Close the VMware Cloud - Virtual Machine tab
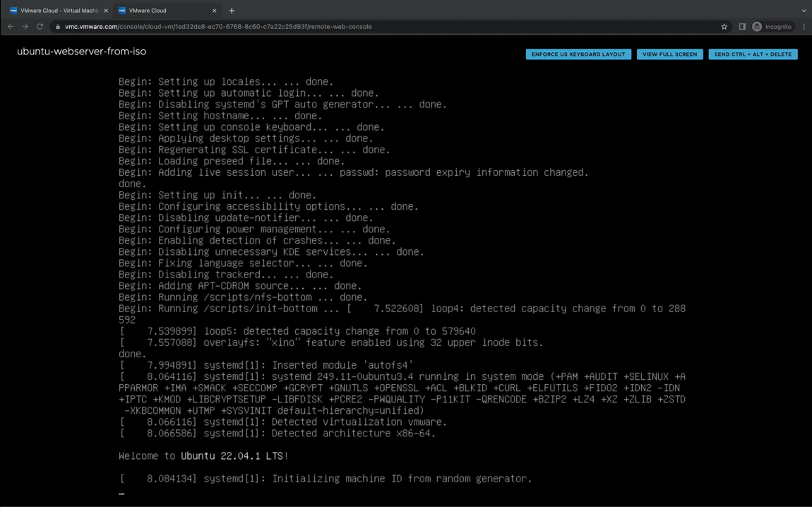Viewport: 812px width, 507px height. click(106, 11)
